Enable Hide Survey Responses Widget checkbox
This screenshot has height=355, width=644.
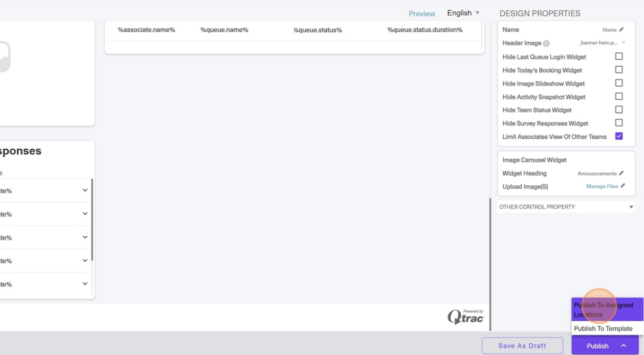tap(619, 123)
